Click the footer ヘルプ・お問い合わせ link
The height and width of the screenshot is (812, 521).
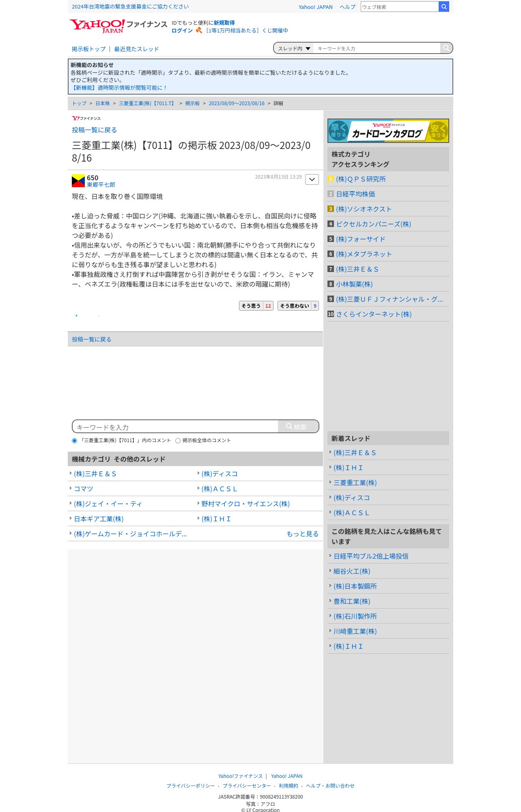pyautogui.click(x=330, y=786)
